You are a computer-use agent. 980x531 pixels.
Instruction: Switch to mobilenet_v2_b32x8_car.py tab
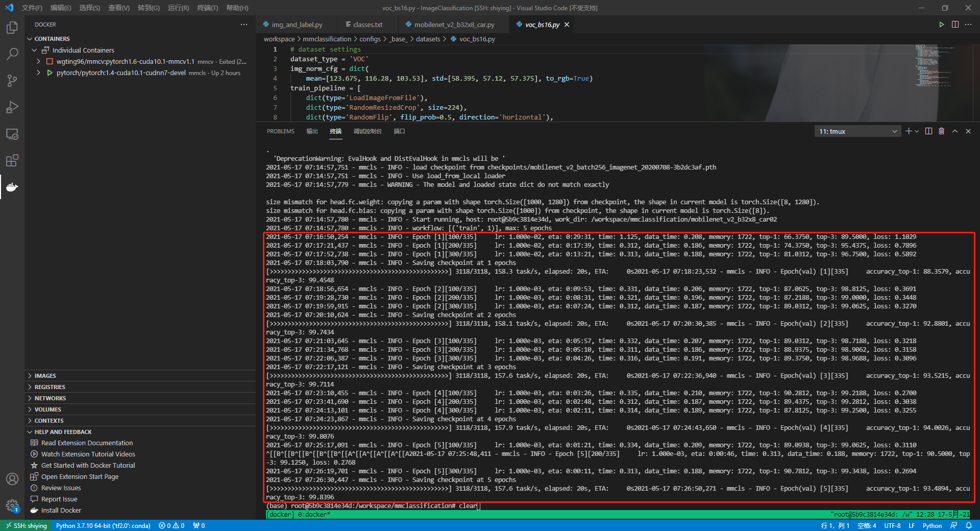click(x=454, y=25)
